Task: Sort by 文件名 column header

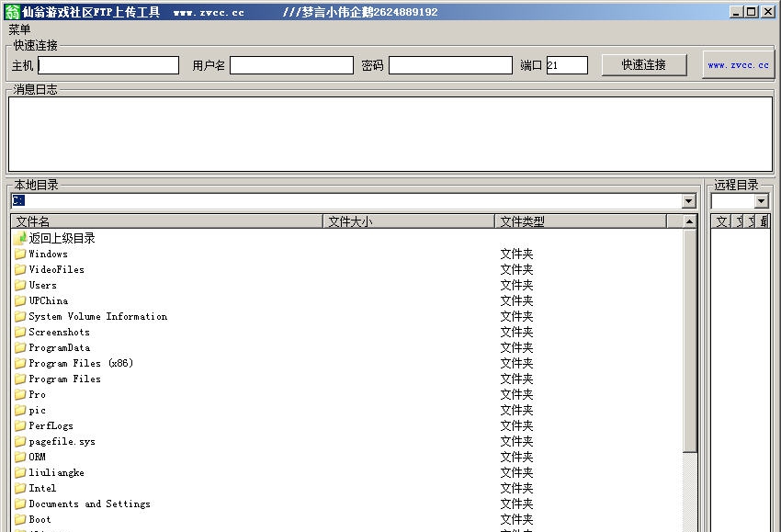Action: coord(167,221)
